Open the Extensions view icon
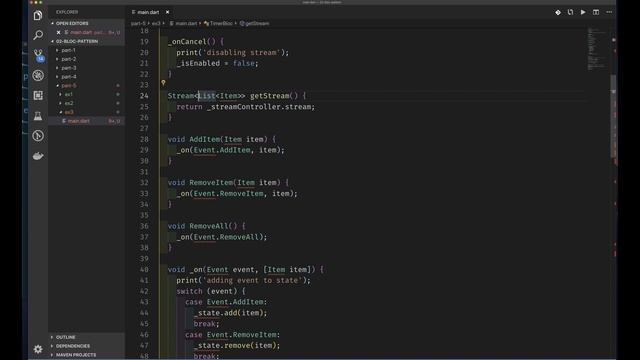The width and height of the screenshot is (640, 360). [38, 96]
